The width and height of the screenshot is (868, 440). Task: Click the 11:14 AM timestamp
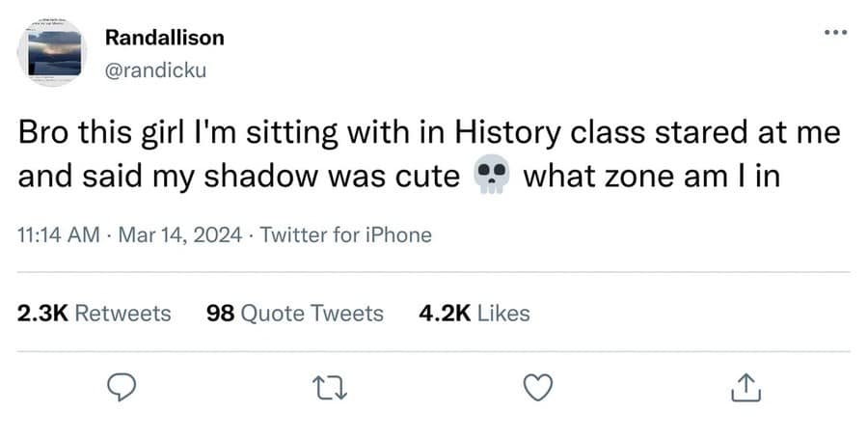[x=56, y=234]
